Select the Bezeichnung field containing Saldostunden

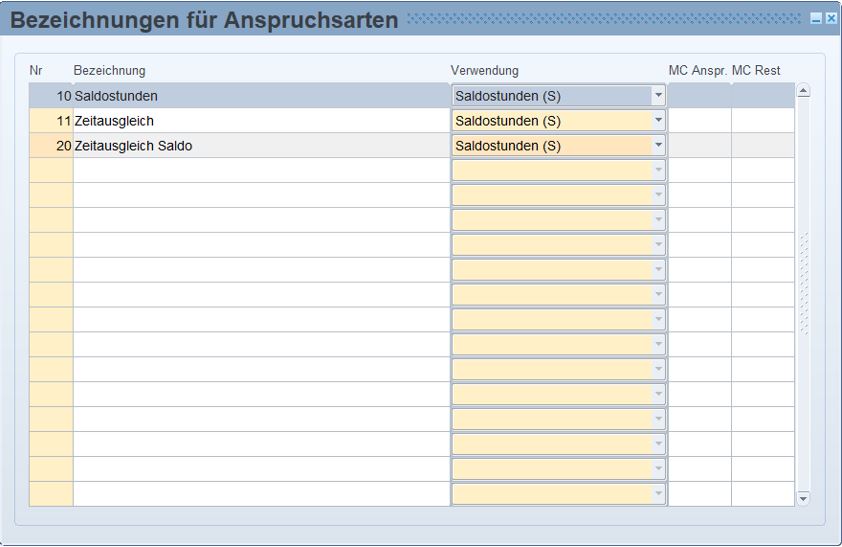260,96
